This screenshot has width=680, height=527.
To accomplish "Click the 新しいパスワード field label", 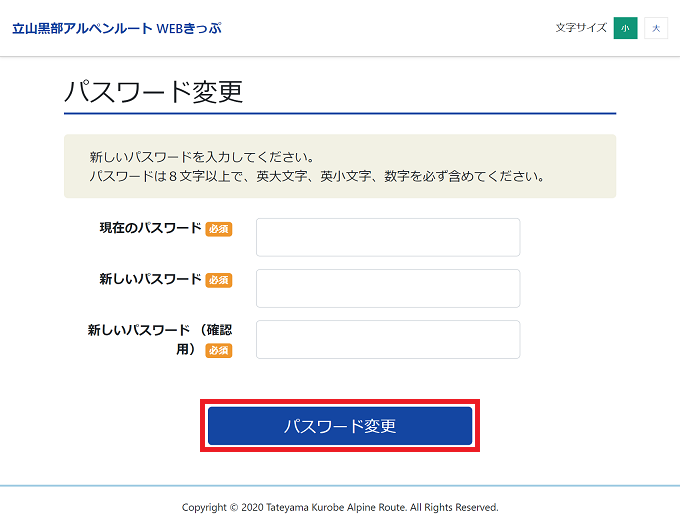I will tap(150, 279).
